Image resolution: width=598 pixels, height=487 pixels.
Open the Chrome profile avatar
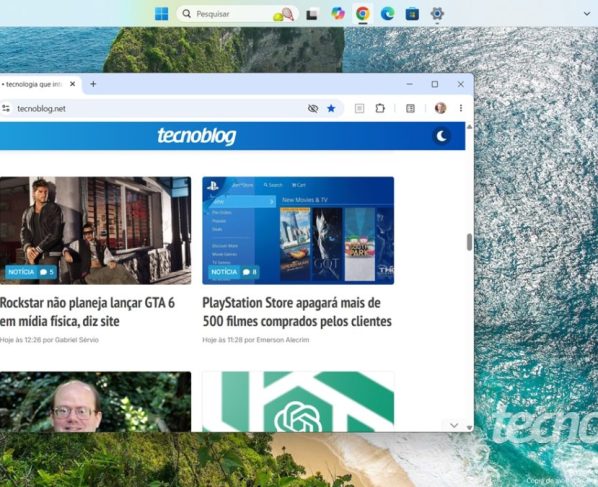[440, 108]
